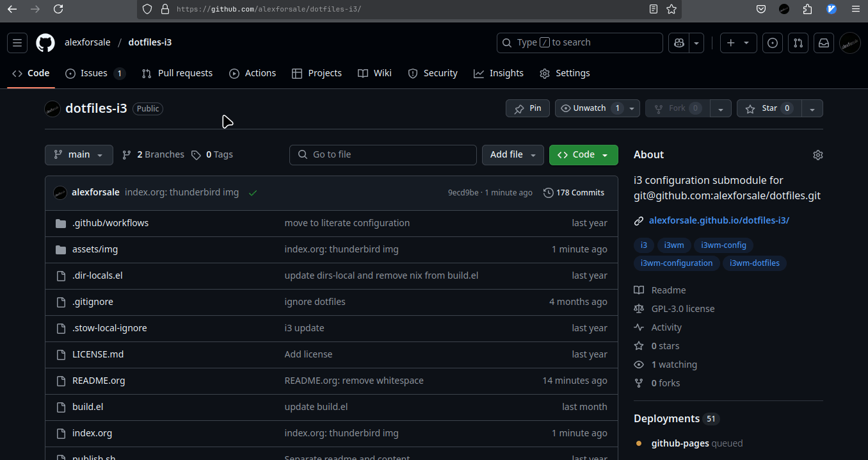Screen dimensions: 868x460
Task: Click the Type / to search box
Action: (x=579, y=43)
